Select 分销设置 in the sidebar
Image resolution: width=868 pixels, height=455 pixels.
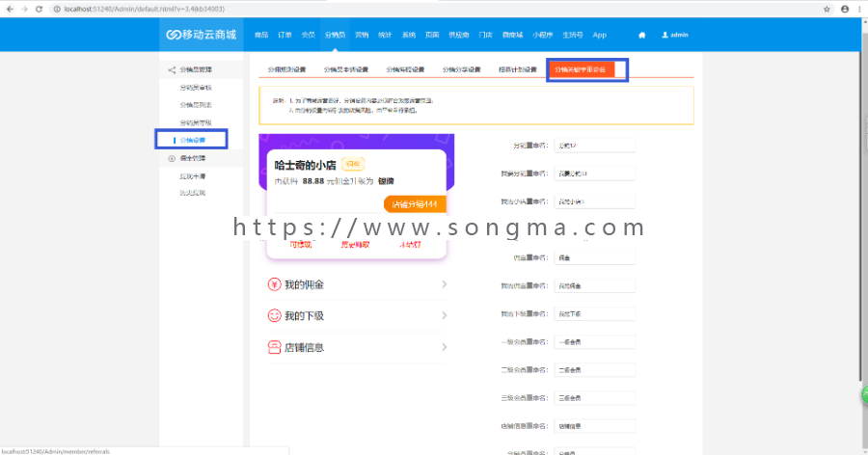[x=192, y=140]
